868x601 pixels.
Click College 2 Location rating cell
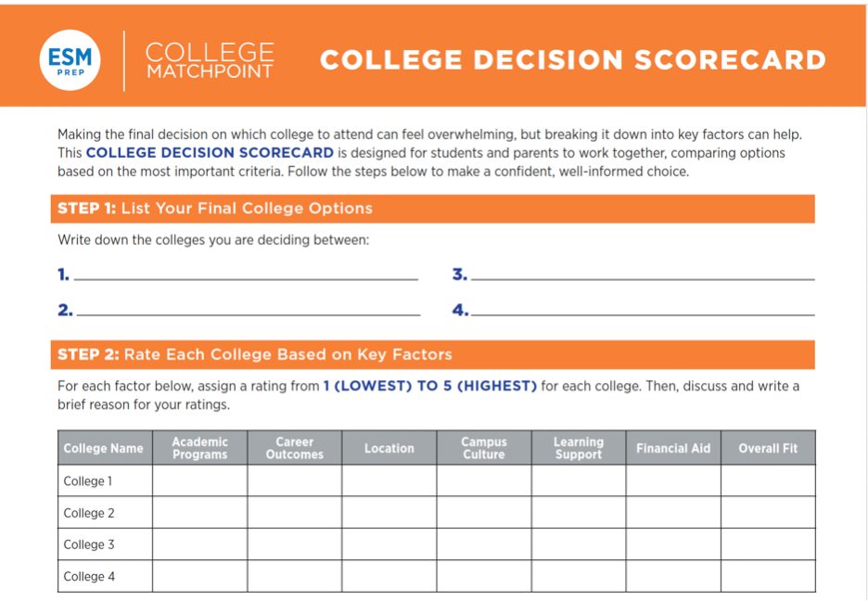coord(389,513)
